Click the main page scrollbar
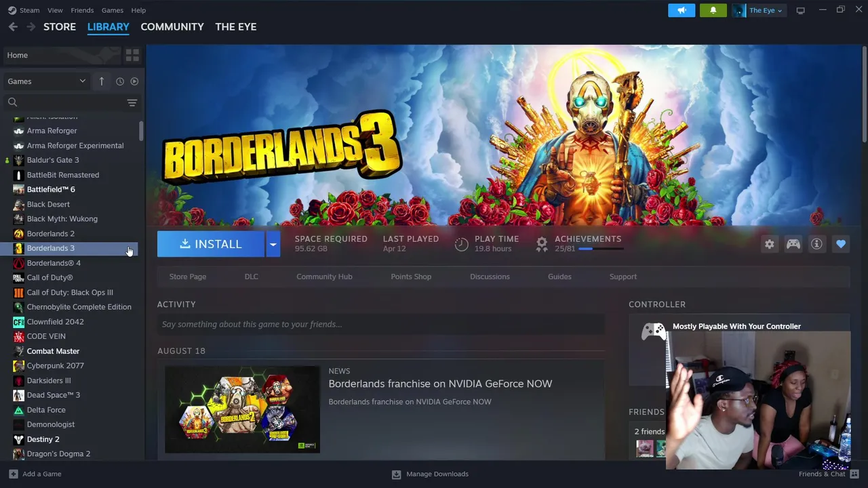The width and height of the screenshot is (868, 488). [x=864, y=95]
